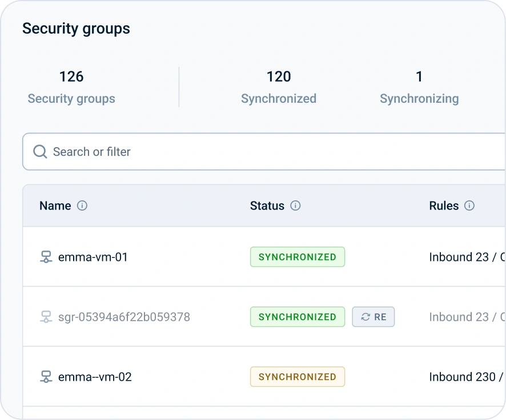Focus the Search or filter field
Image resolution: width=506 pixels, height=420 pixels.
[264, 151]
